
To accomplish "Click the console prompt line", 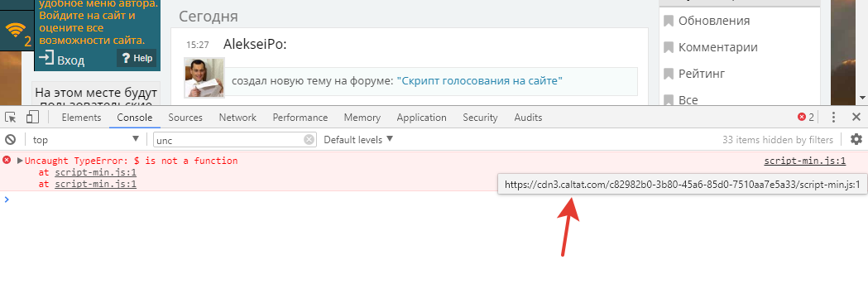I will [434, 199].
